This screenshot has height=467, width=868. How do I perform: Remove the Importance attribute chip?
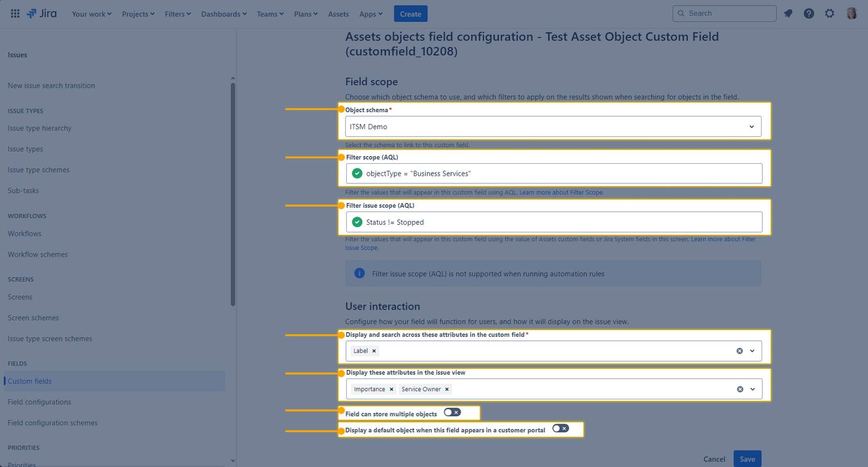(391, 389)
